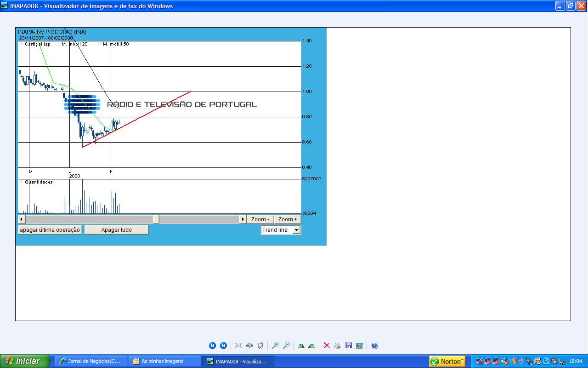Click the 'apagar última operação' button
The height and width of the screenshot is (368, 588).
click(x=50, y=230)
